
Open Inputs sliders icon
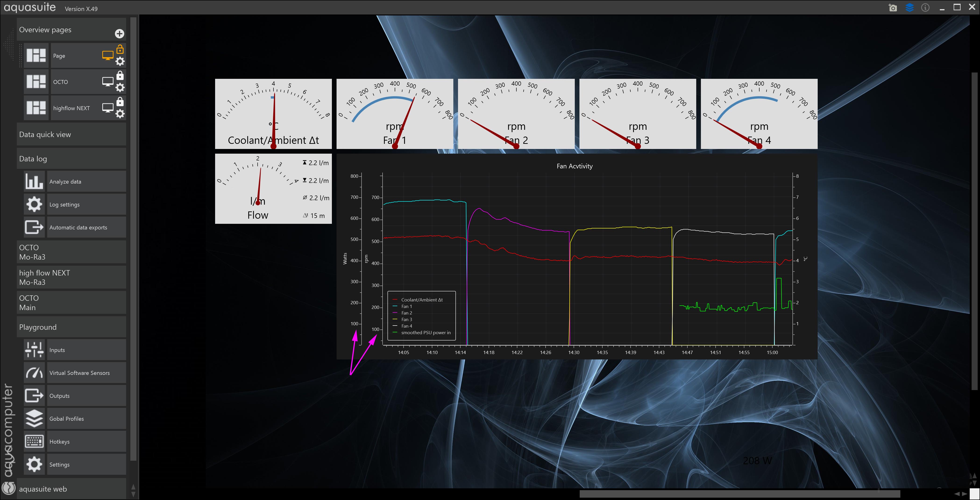(x=34, y=350)
